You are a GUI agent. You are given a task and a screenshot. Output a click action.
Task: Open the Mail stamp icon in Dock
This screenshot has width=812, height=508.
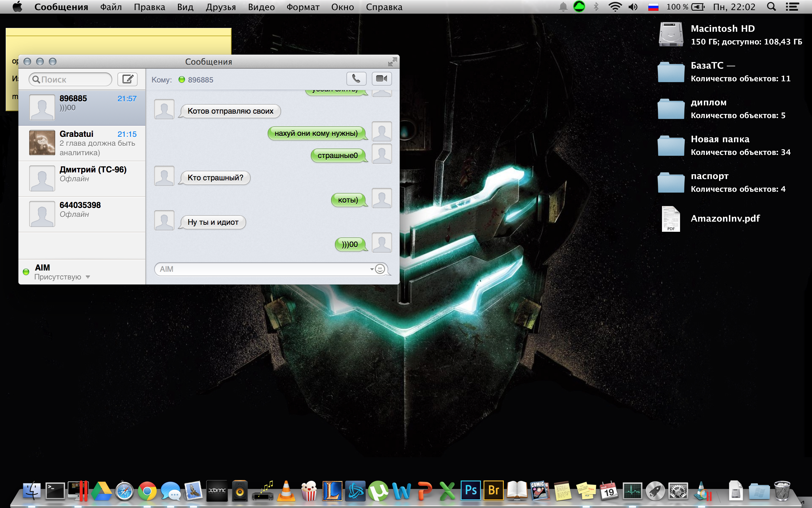[193, 491]
